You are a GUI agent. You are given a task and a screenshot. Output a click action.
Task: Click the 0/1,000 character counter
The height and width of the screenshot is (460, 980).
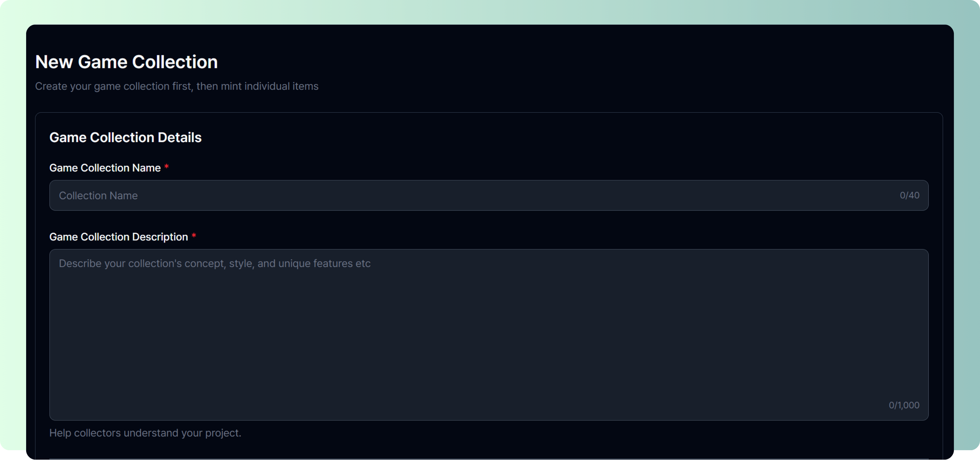click(x=904, y=405)
